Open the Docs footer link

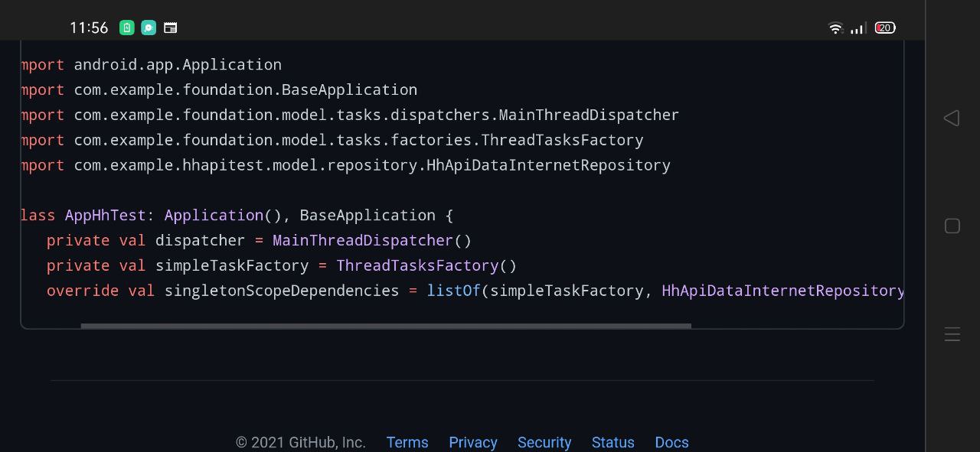[672, 442]
